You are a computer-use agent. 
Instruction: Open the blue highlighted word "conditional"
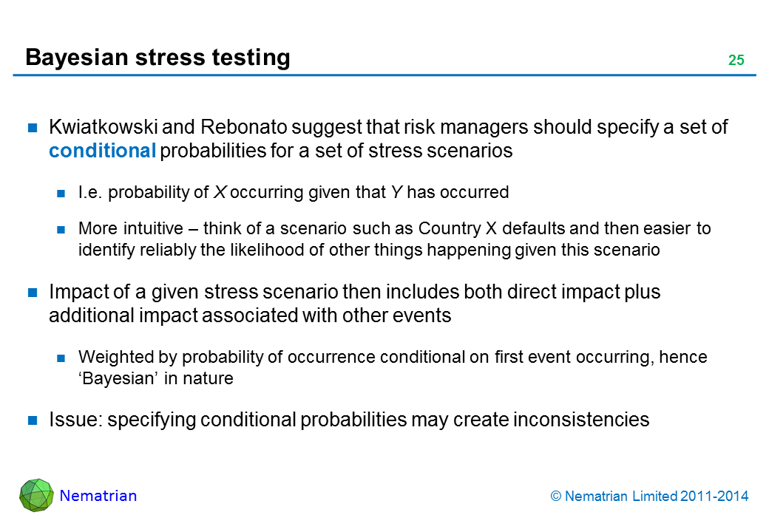point(102,151)
